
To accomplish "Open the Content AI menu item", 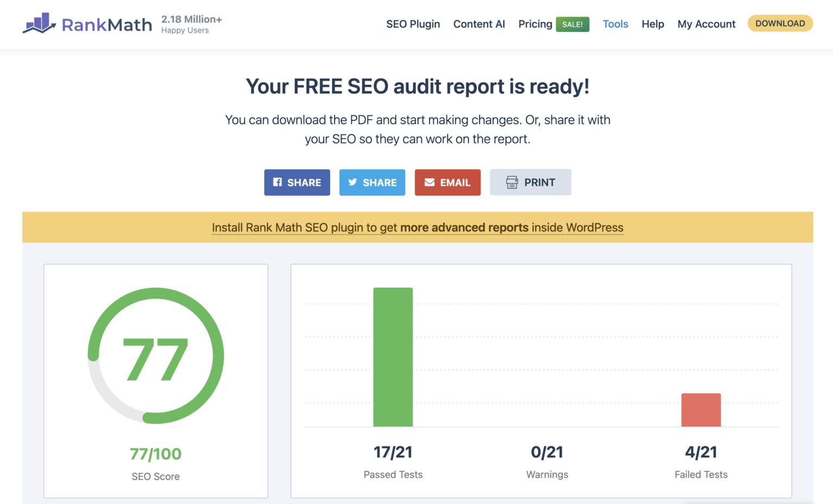I will coord(479,24).
